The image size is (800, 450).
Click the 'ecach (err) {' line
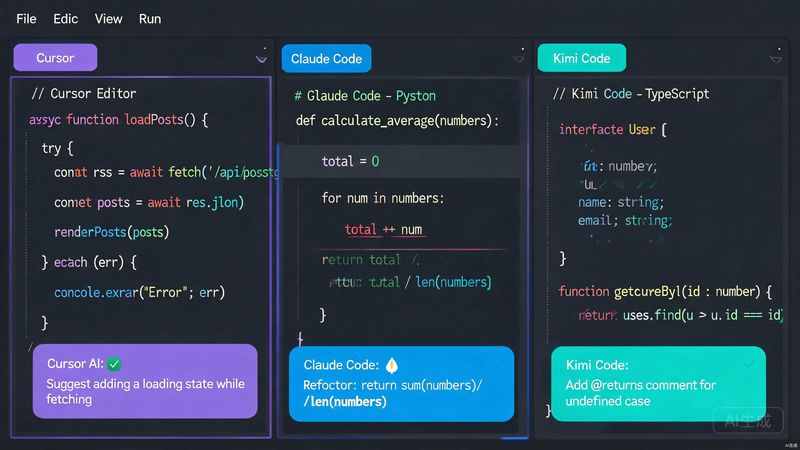[x=89, y=262]
